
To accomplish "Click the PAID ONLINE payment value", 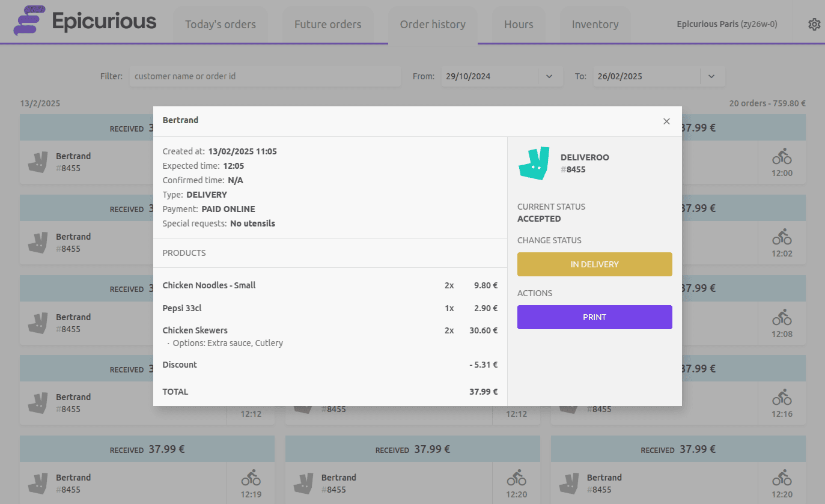I will [x=228, y=209].
